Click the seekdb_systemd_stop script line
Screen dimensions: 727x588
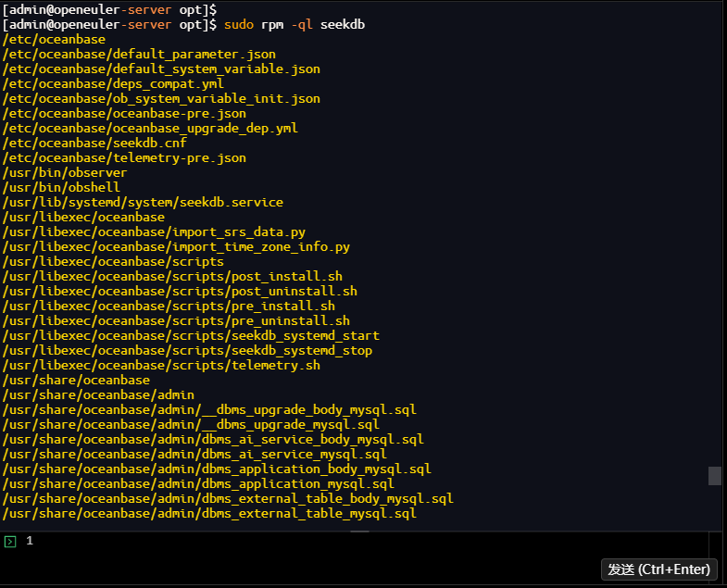[x=187, y=350]
